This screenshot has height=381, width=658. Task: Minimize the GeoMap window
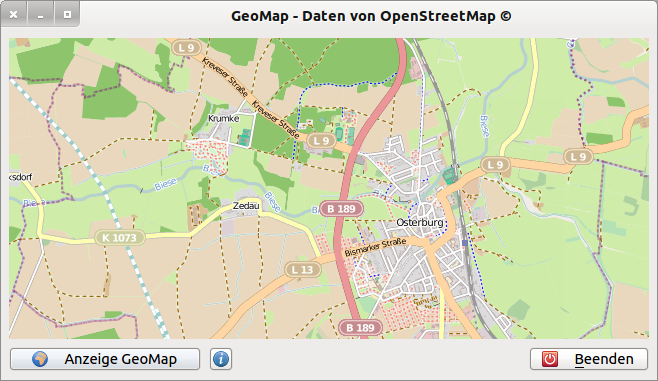[40, 15]
